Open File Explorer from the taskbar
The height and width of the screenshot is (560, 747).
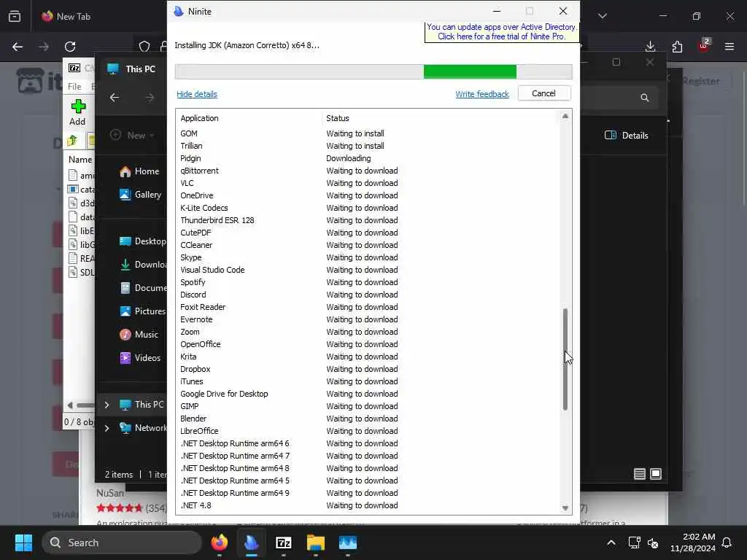click(x=315, y=542)
